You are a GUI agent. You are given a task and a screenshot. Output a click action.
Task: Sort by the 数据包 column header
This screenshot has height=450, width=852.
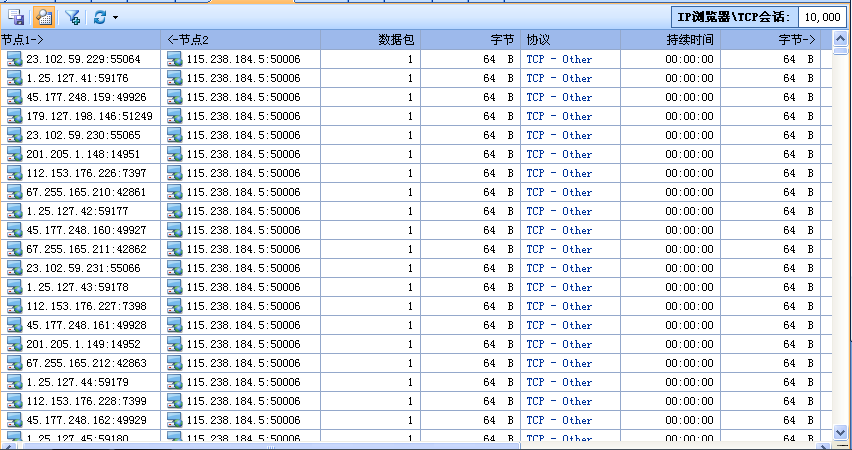[370, 40]
